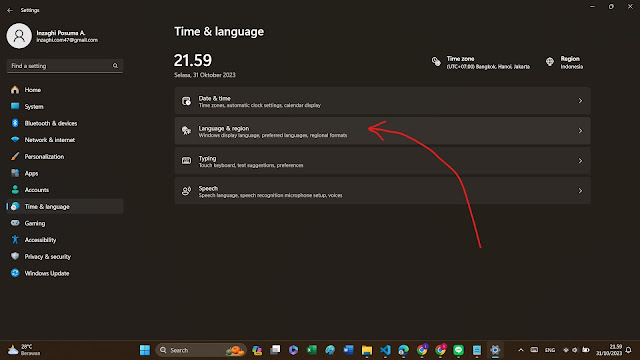Open Notepad from the taskbar
This screenshot has height=360, width=640.
point(477,350)
